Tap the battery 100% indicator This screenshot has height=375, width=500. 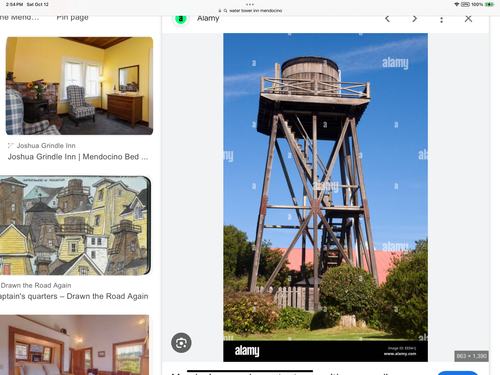pyautogui.click(x=482, y=4)
